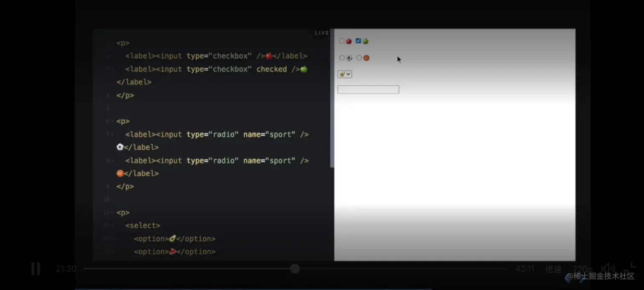This screenshot has width=644, height=290.
Task: Click the red apple emoji in the preview
Action: [x=349, y=41]
